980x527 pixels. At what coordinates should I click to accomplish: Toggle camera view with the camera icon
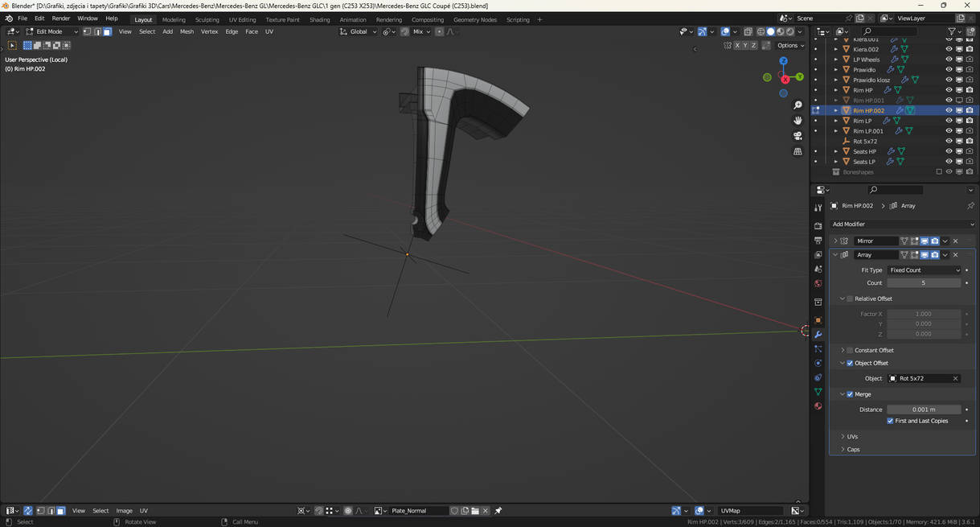798,136
